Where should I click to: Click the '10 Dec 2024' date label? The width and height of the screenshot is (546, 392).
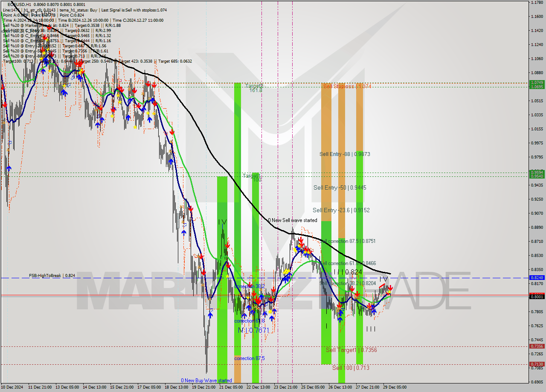pos(12,387)
